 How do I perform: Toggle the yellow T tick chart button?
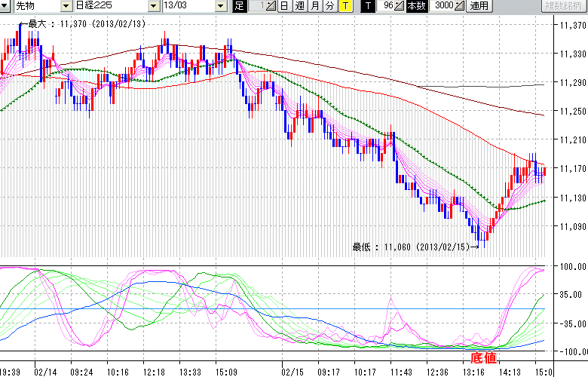click(345, 6)
